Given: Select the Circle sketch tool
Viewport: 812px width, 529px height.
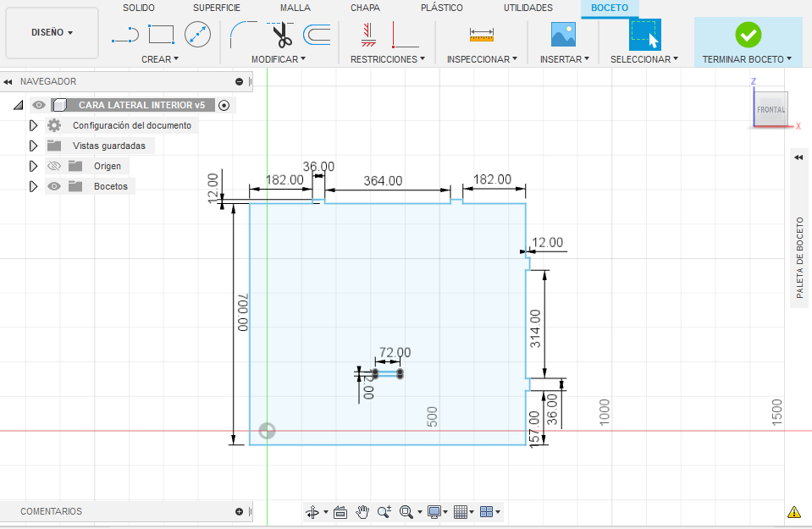Looking at the screenshot, I should point(198,35).
